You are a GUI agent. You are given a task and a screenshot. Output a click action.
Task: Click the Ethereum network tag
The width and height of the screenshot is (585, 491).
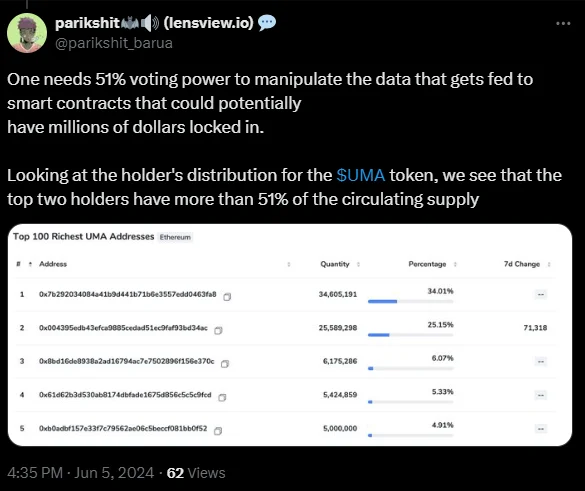coord(175,237)
